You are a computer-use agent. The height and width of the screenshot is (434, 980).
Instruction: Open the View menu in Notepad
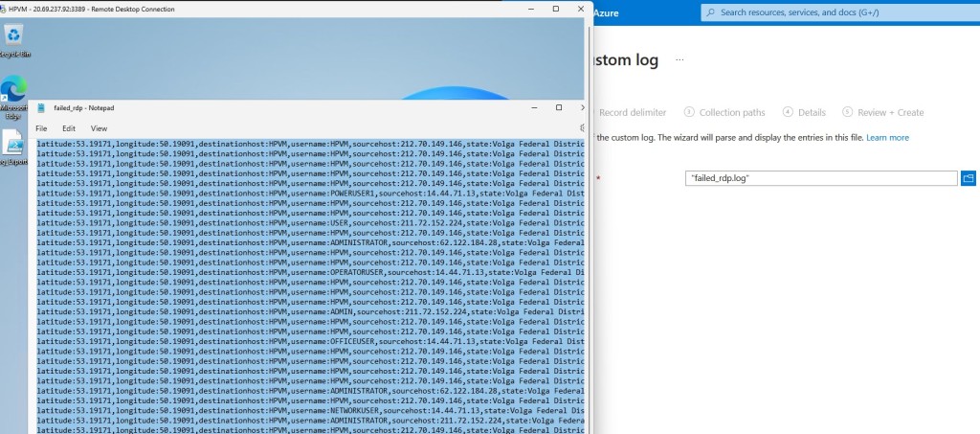[99, 128]
